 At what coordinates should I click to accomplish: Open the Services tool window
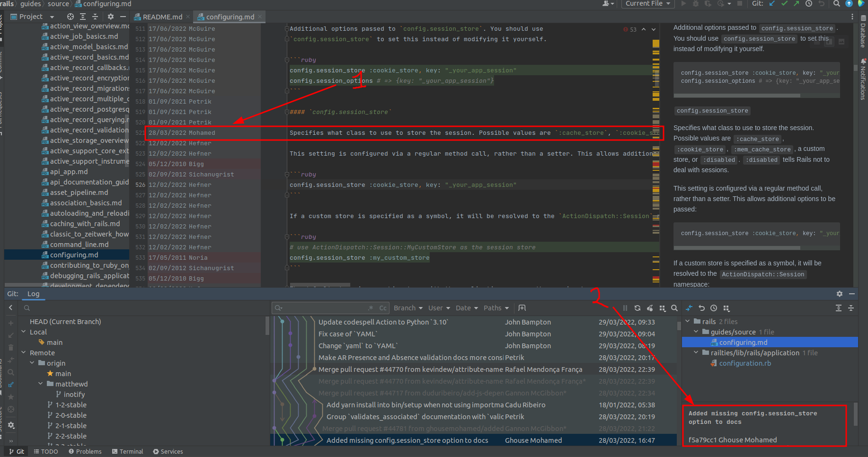(x=168, y=451)
